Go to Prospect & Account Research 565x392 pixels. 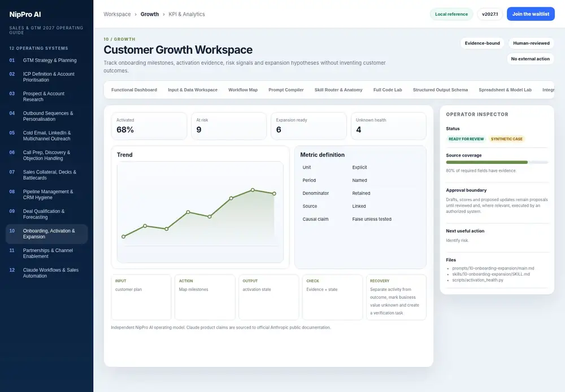[46, 96]
